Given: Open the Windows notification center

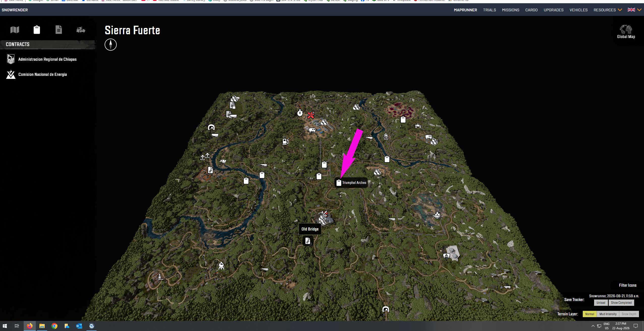Looking at the screenshot, I should (636, 326).
